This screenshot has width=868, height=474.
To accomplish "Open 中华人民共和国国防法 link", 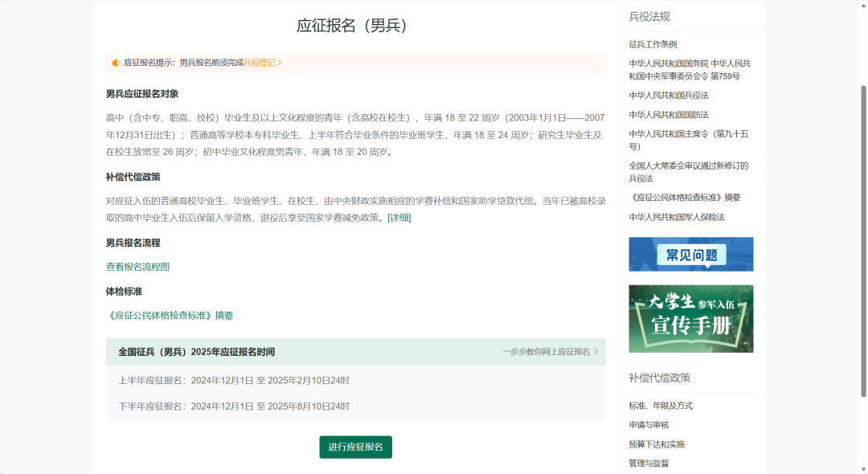I will coord(669,115).
